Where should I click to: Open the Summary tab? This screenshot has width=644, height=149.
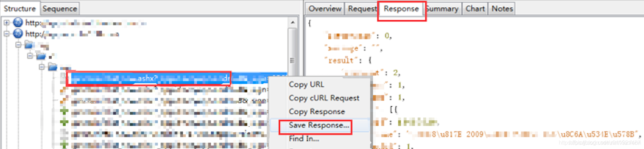(x=442, y=8)
